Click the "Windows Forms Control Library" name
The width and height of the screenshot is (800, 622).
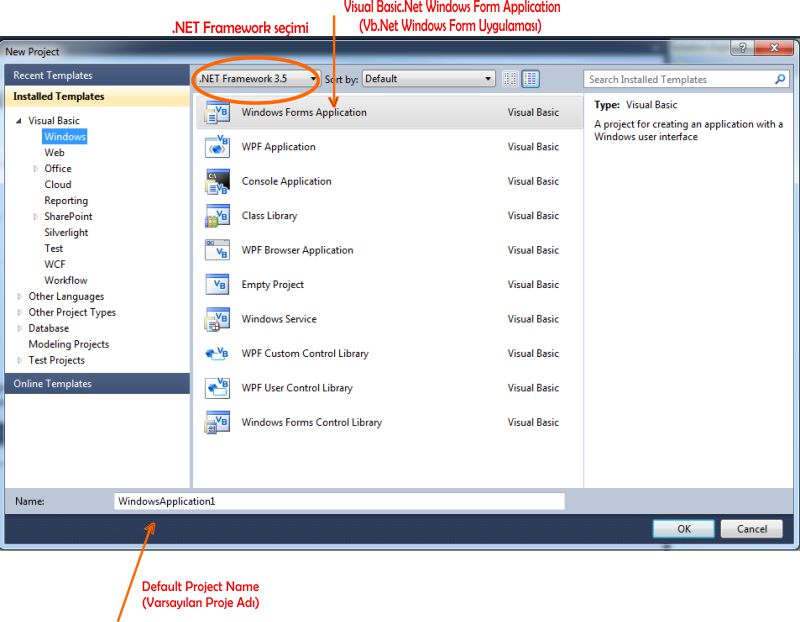(x=312, y=422)
